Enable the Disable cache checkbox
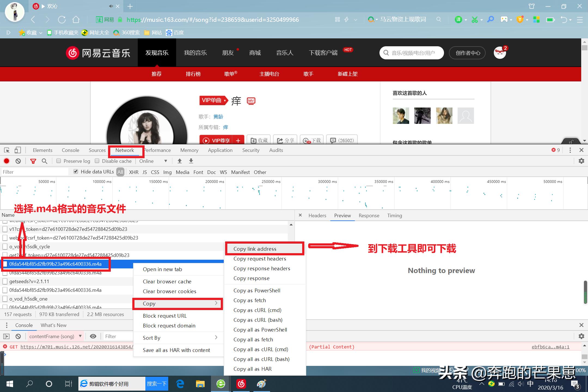Screen dimensions: 588x392 click(x=97, y=161)
